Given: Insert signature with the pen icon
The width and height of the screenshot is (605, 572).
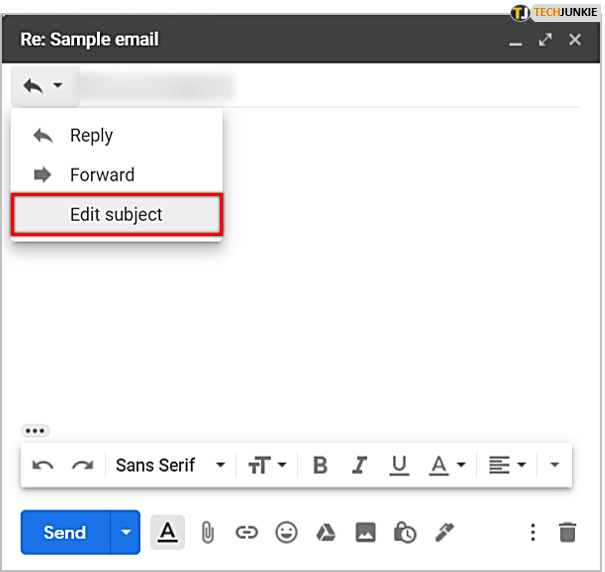Looking at the screenshot, I should pyautogui.click(x=444, y=532).
